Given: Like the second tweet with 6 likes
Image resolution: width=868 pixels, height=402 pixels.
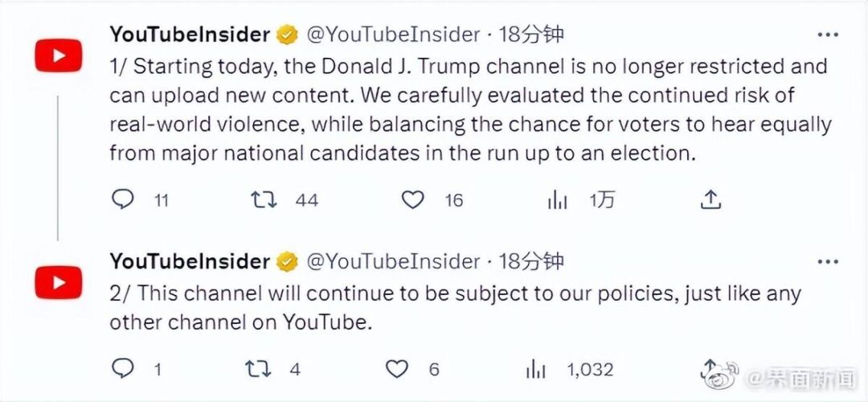Looking at the screenshot, I should (397, 369).
